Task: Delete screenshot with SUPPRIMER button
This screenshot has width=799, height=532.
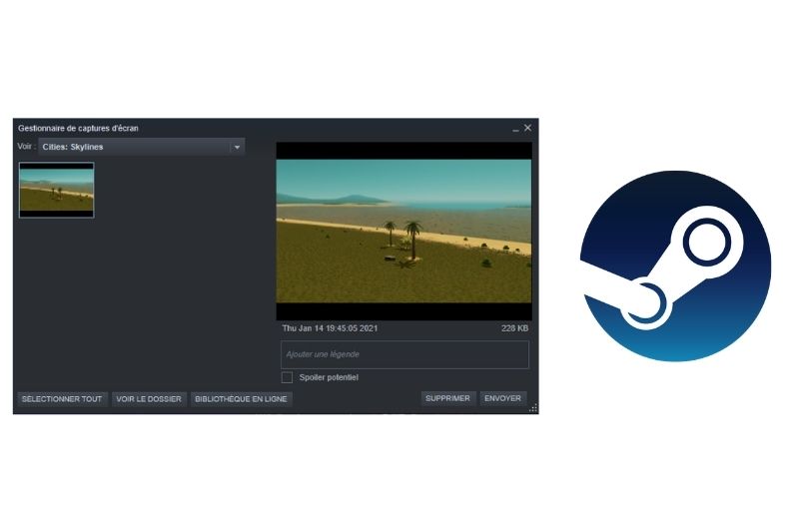Action: coord(447,398)
